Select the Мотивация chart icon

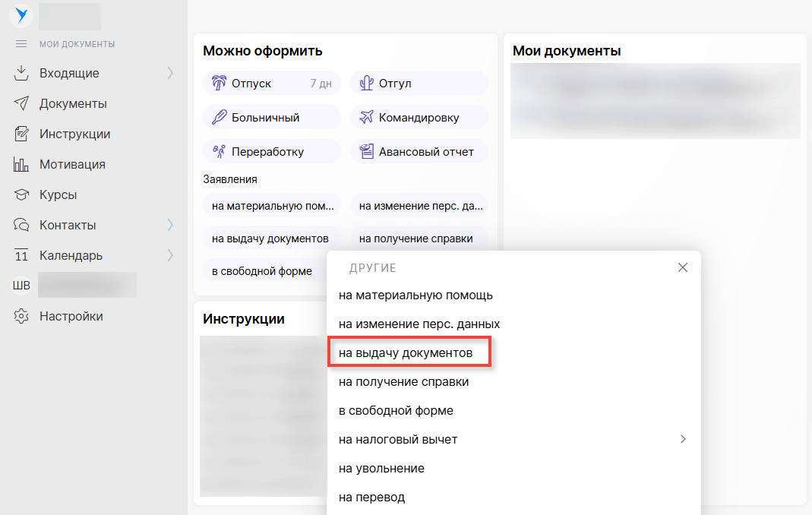[21, 165]
